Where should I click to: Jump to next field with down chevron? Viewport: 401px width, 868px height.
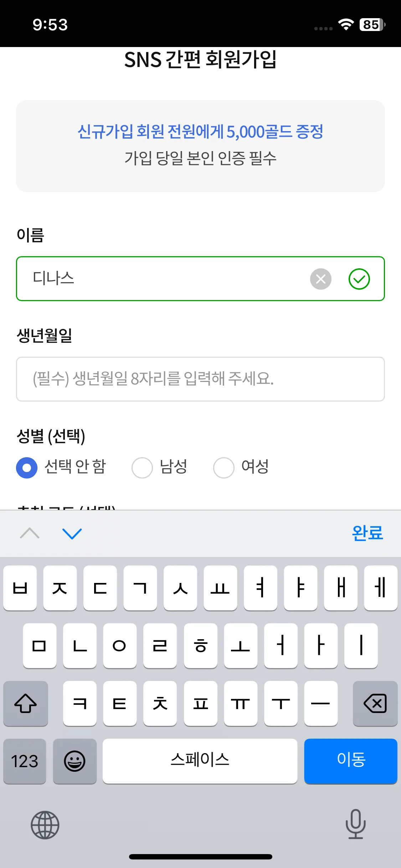click(x=72, y=533)
